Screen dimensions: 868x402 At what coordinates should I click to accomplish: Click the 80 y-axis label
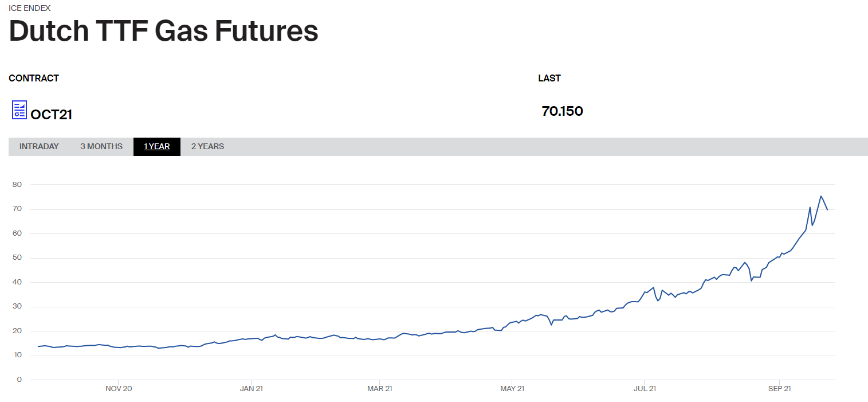click(17, 185)
